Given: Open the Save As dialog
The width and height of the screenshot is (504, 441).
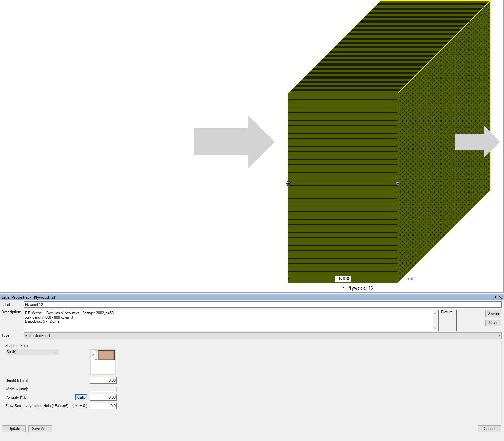Looking at the screenshot, I should [40, 429].
